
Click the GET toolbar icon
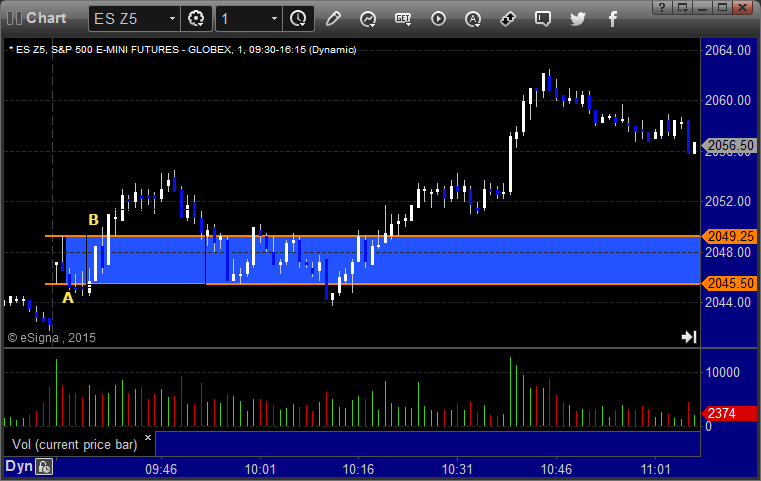[403, 19]
